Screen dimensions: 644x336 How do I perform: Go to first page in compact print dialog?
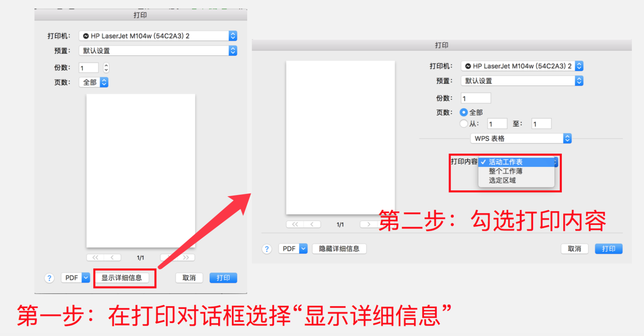point(95,258)
